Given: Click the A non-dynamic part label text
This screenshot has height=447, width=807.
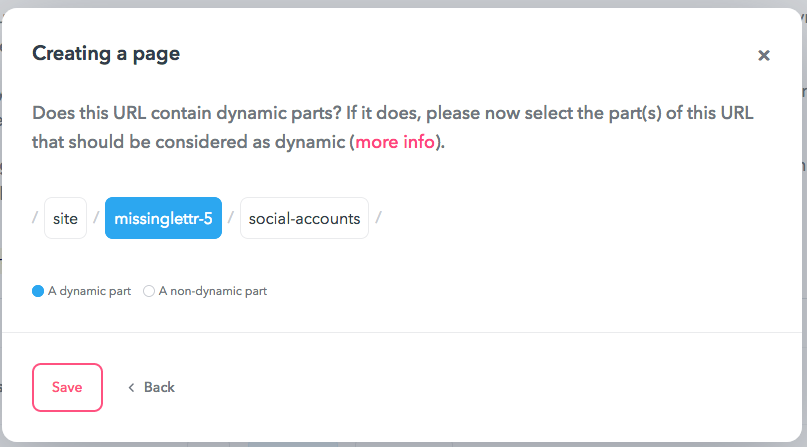Looking at the screenshot, I should pos(213,291).
